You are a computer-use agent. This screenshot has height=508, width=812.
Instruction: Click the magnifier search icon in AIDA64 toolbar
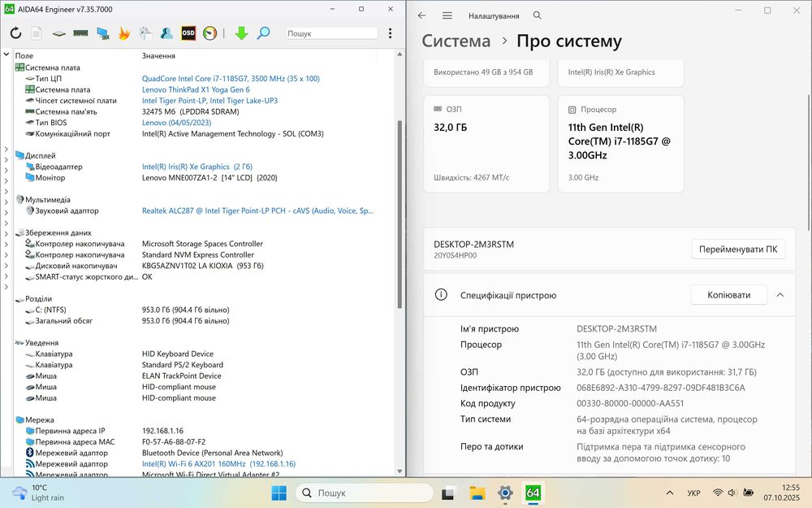pyautogui.click(x=264, y=33)
